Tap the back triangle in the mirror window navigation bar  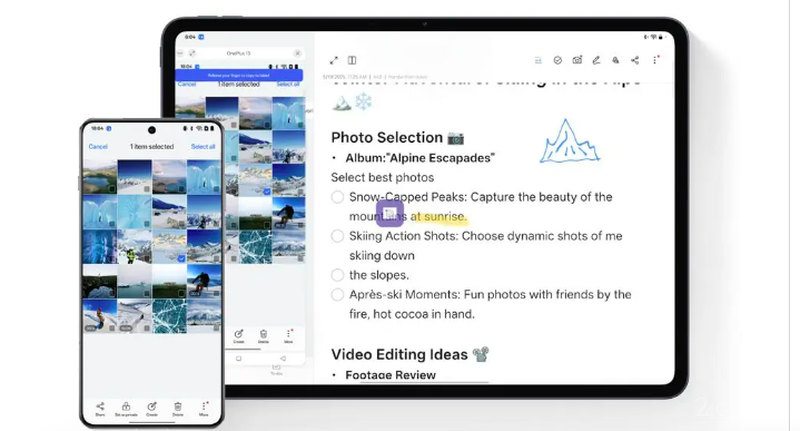283,359
